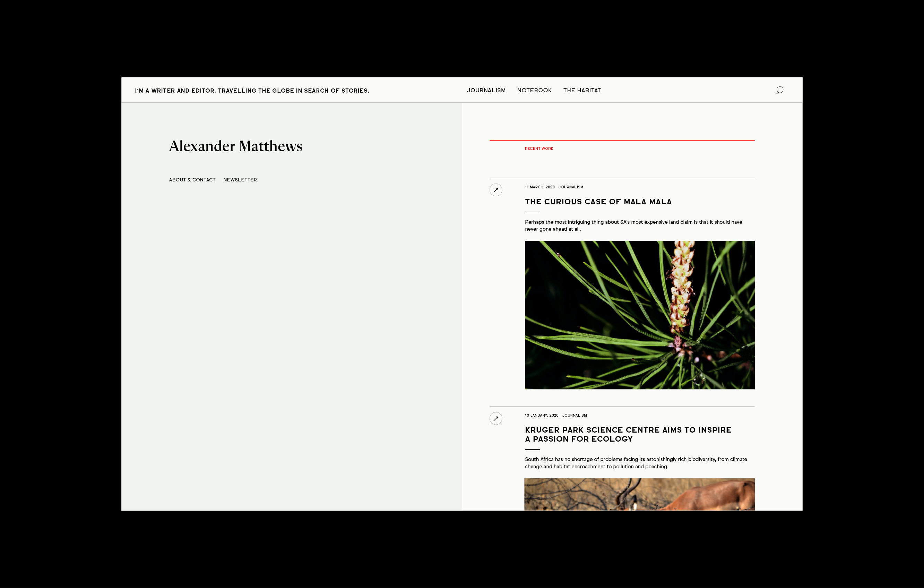The width and height of the screenshot is (924, 588).
Task: Open the antelope photo thumbnail
Action: click(x=639, y=494)
